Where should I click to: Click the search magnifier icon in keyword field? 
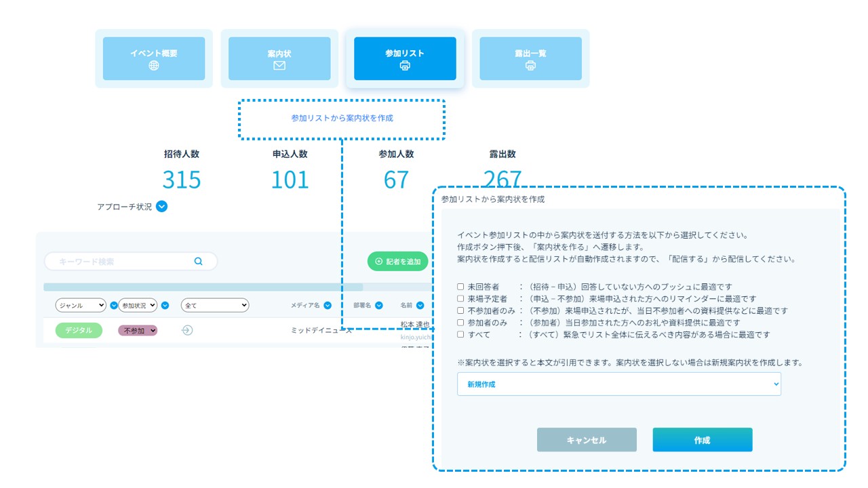click(x=199, y=261)
